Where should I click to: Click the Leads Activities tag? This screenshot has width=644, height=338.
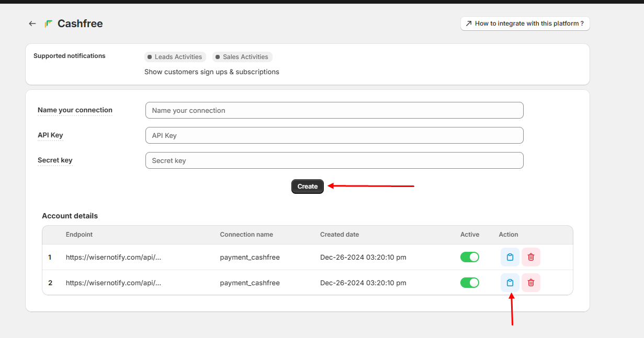point(175,57)
